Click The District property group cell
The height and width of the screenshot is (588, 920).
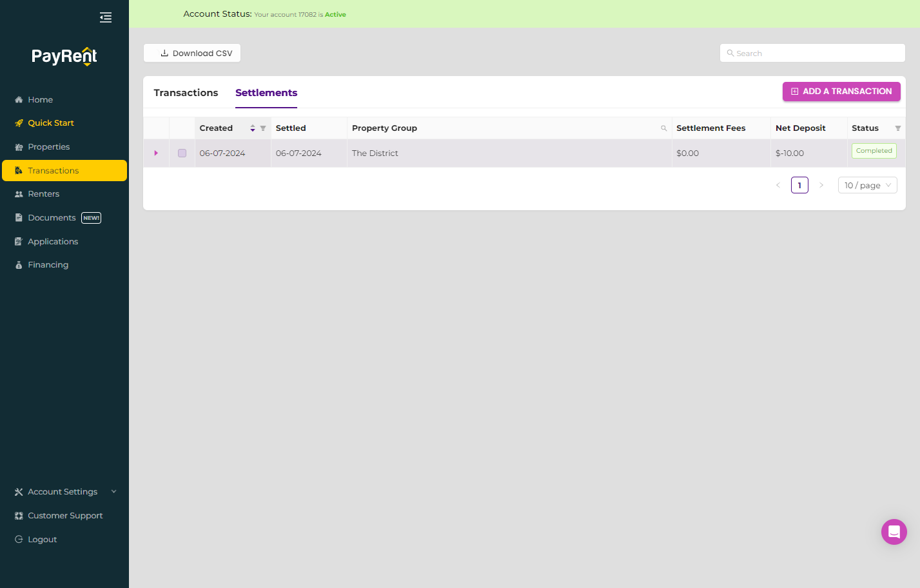coord(509,153)
